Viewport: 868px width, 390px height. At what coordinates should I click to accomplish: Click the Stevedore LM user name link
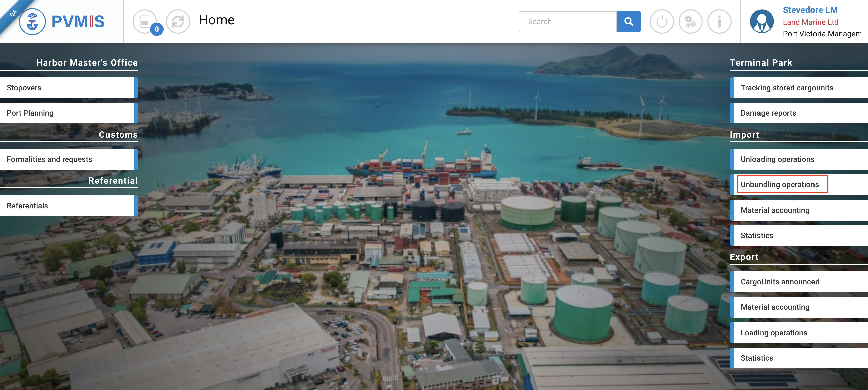(x=810, y=10)
